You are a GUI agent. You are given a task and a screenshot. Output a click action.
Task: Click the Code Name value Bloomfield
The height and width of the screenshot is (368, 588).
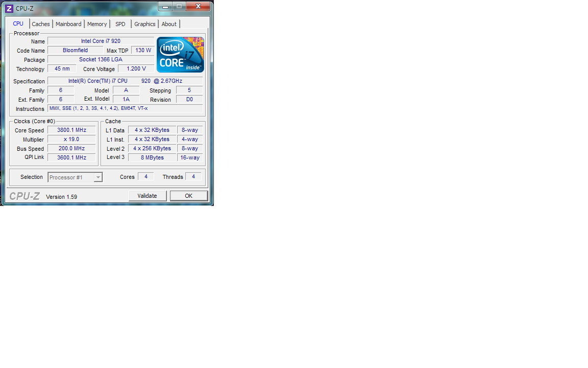click(76, 50)
